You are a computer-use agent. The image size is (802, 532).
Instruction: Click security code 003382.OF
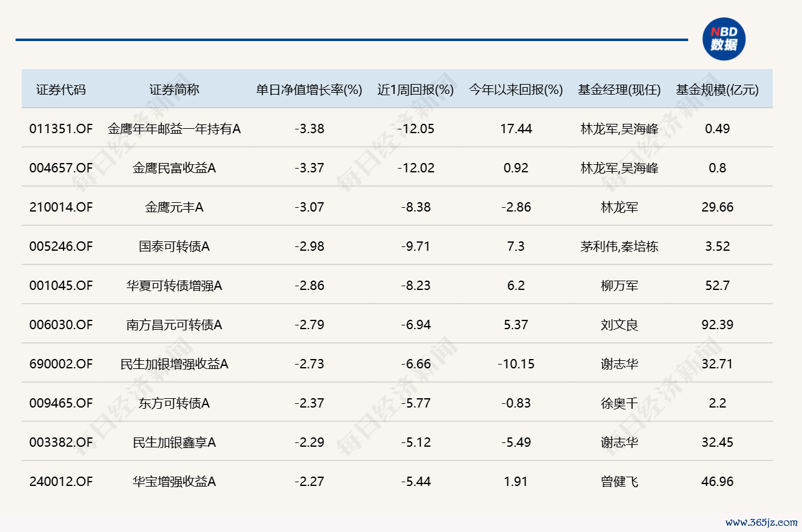pos(61,442)
